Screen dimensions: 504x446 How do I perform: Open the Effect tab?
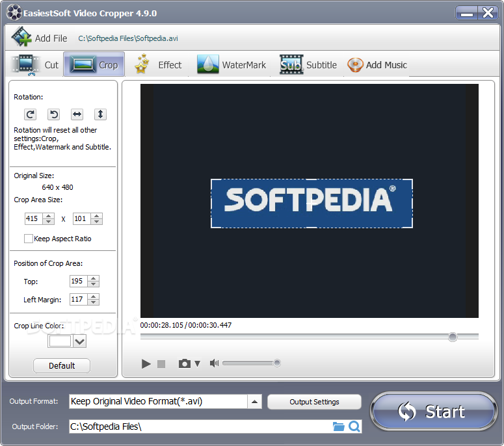tap(159, 64)
